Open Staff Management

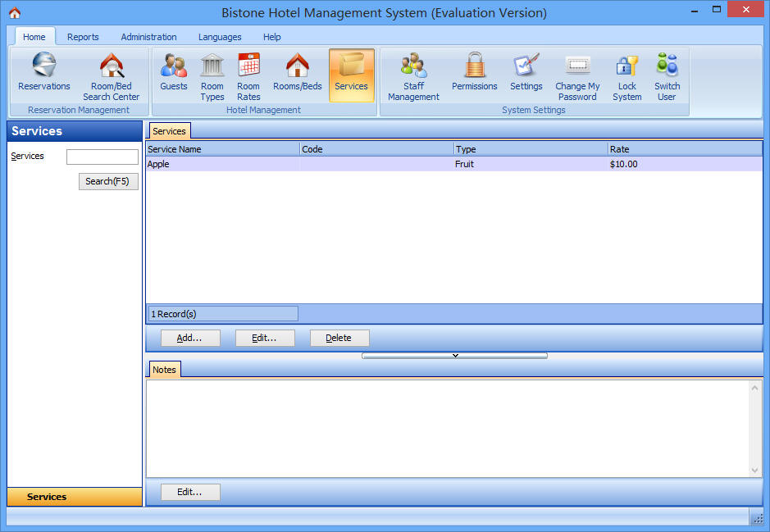pos(413,76)
